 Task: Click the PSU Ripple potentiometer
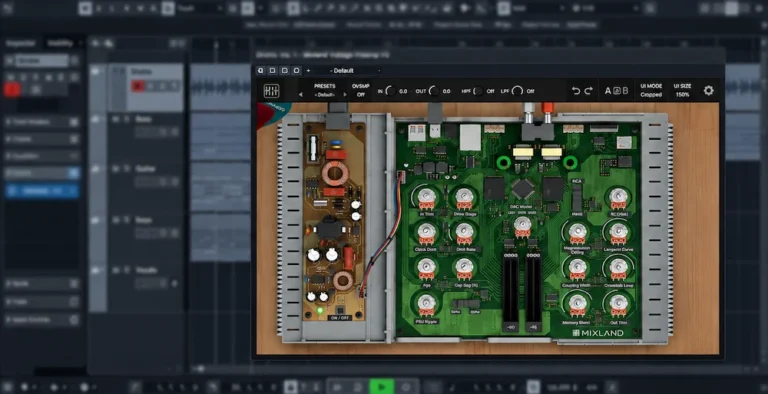[427, 303]
